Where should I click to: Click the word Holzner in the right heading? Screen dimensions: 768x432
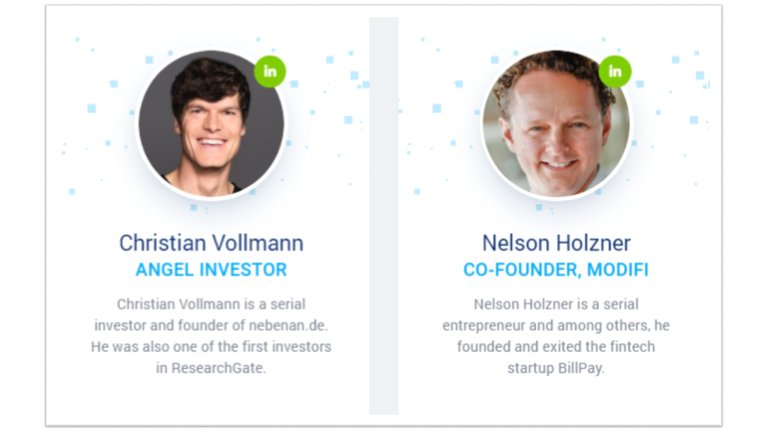(x=592, y=243)
